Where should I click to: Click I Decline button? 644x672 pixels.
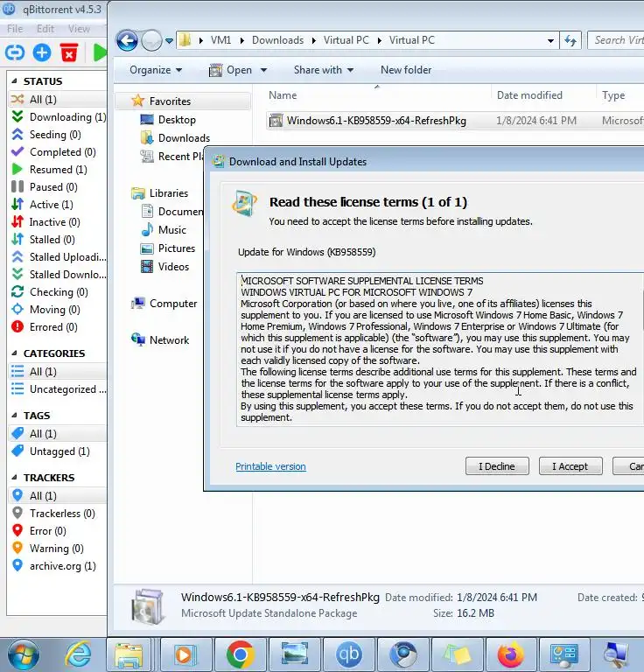(x=497, y=466)
